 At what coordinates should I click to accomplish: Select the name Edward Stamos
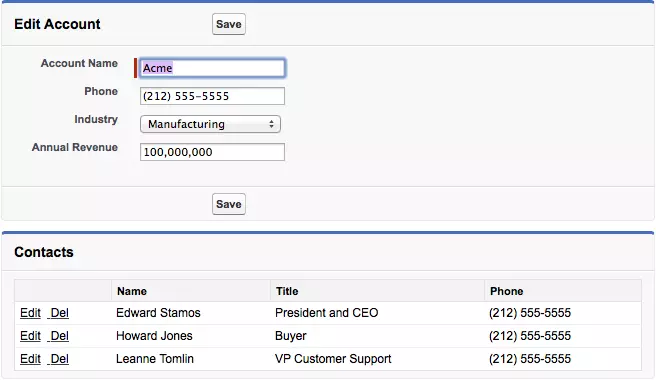point(158,313)
